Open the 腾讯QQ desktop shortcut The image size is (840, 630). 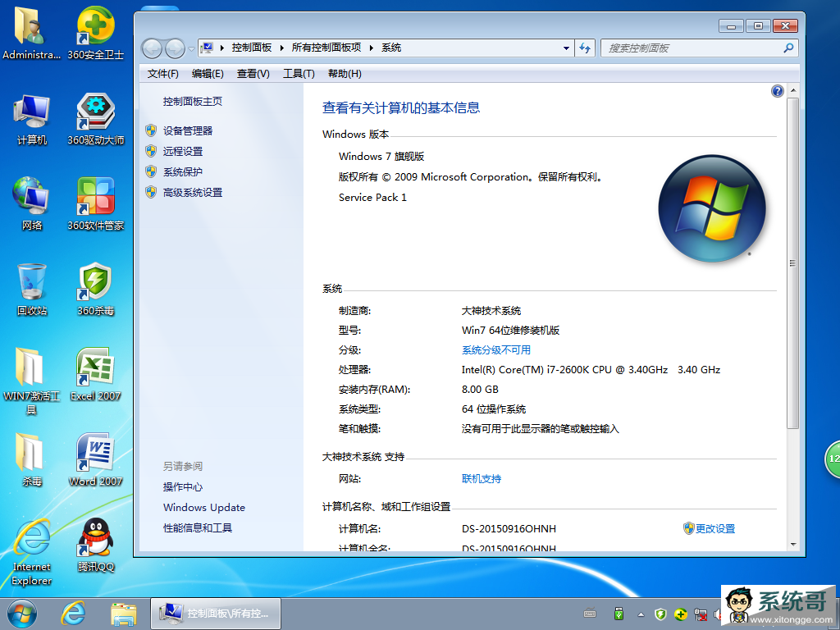[95, 545]
